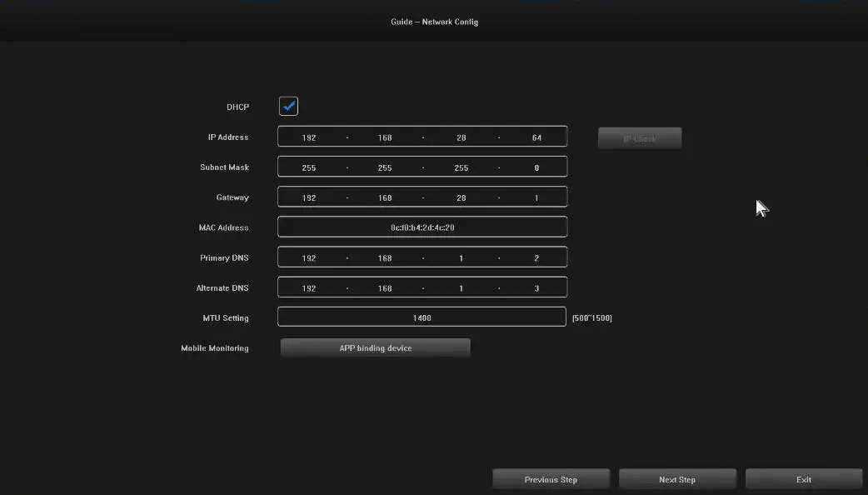The image size is (868, 495).
Task: Click the Alternate DNS label
Action: point(222,288)
